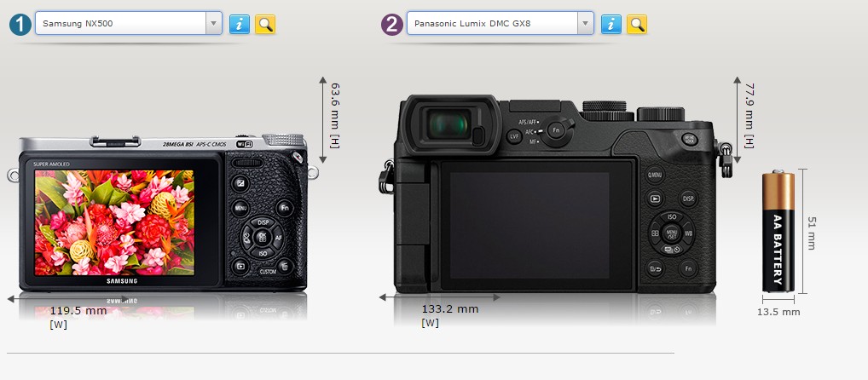Click info icon next to Samsung NX500
The image size is (868, 380).
[x=240, y=24]
